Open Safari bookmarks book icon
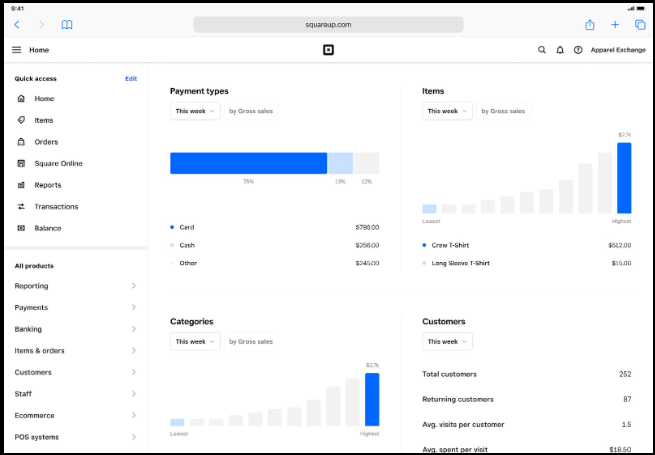Image resolution: width=655 pixels, height=455 pixels. pos(67,25)
